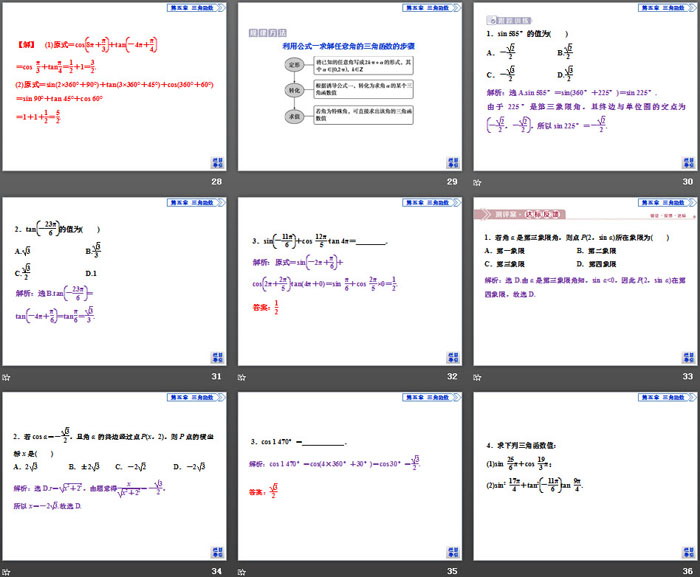Screen dimensions: 700x577
Task: Click the blue corner button on slide 29
Action: coord(453,162)
